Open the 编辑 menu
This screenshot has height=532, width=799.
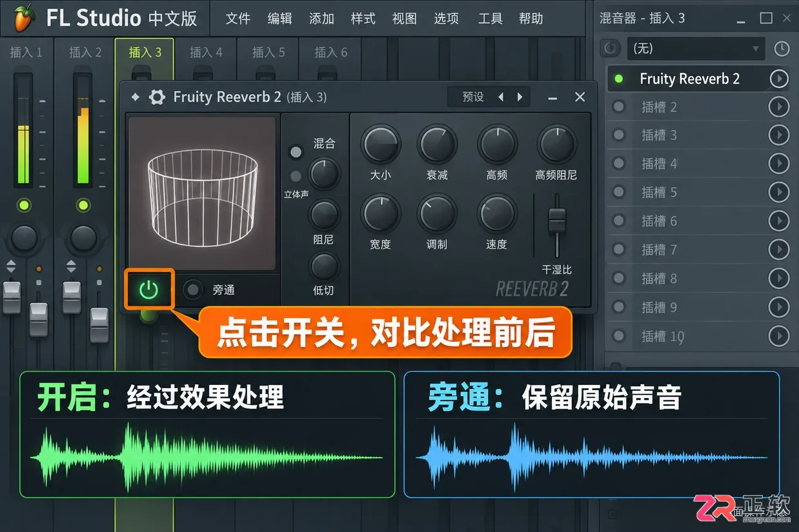click(x=279, y=19)
